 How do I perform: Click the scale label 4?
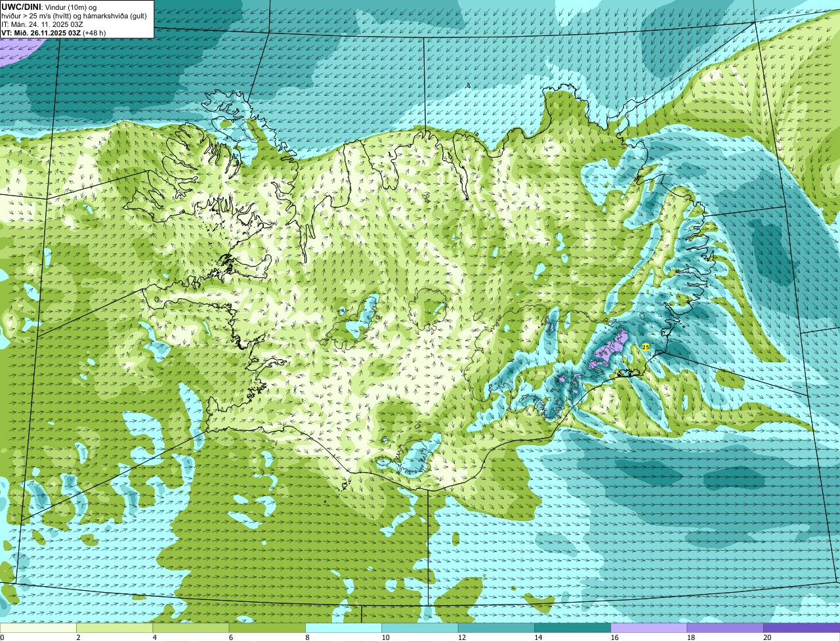coord(155,637)
